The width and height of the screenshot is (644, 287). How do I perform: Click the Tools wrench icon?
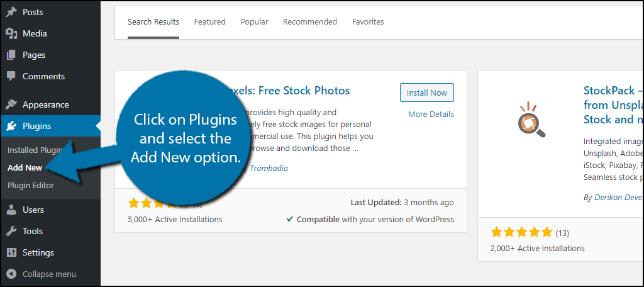point(11,231)
